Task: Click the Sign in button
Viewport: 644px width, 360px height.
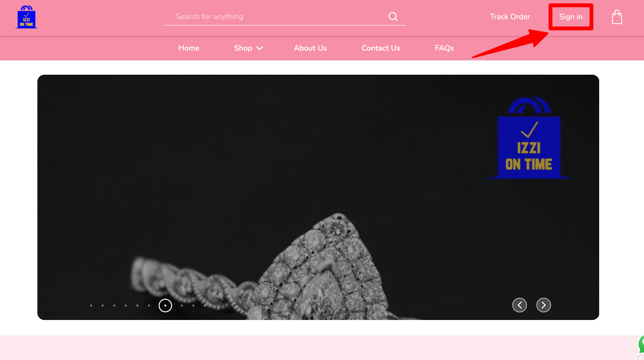Action: [x=570, y=17]
